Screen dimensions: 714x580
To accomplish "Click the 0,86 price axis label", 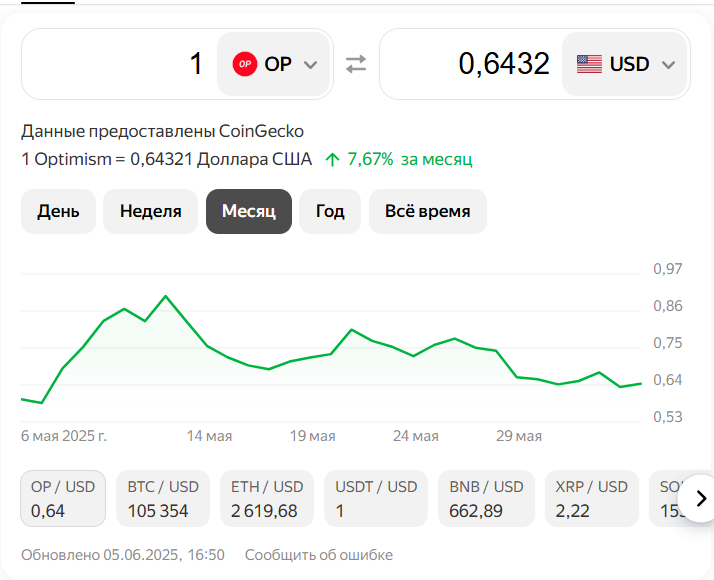I will point(668,305).
